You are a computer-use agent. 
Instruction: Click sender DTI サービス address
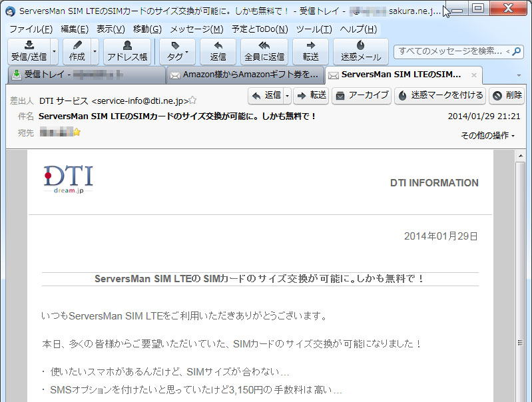pos(114,100)
